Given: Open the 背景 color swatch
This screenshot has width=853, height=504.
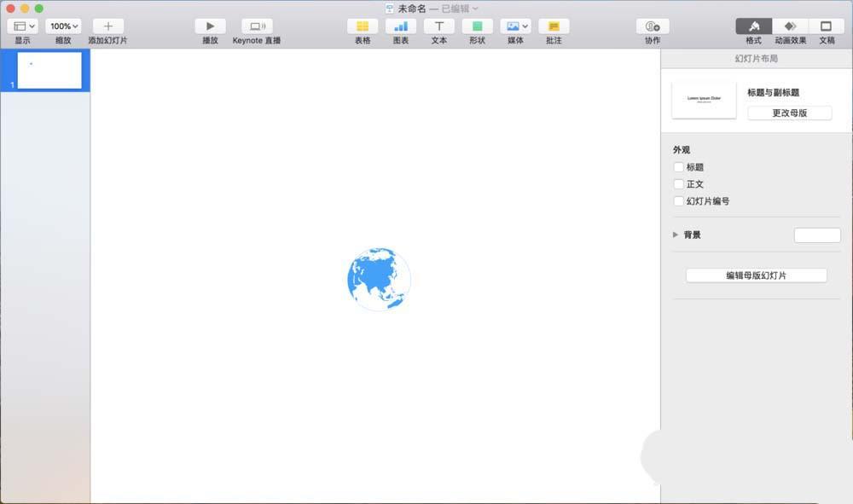Looking at the screenshot, I should pos(816,235).
